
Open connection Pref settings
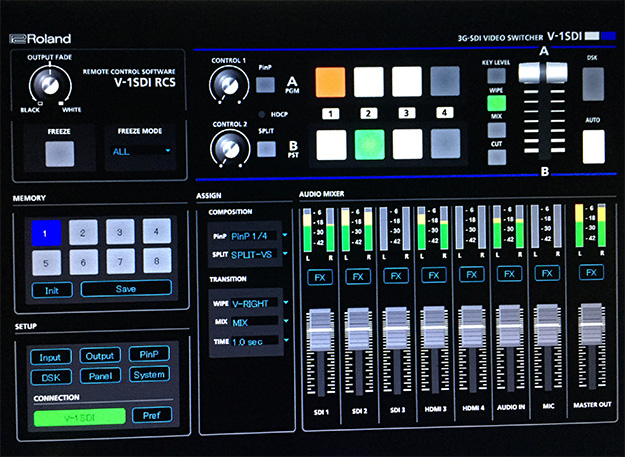tap(152, 415)
